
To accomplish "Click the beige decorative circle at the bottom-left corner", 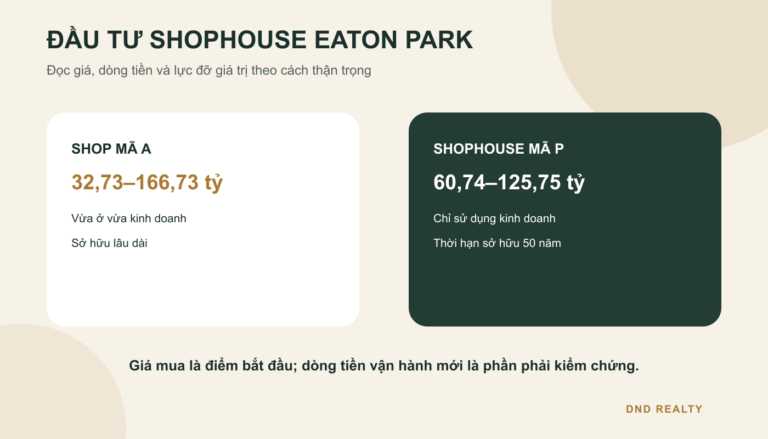I will (54, 387).
